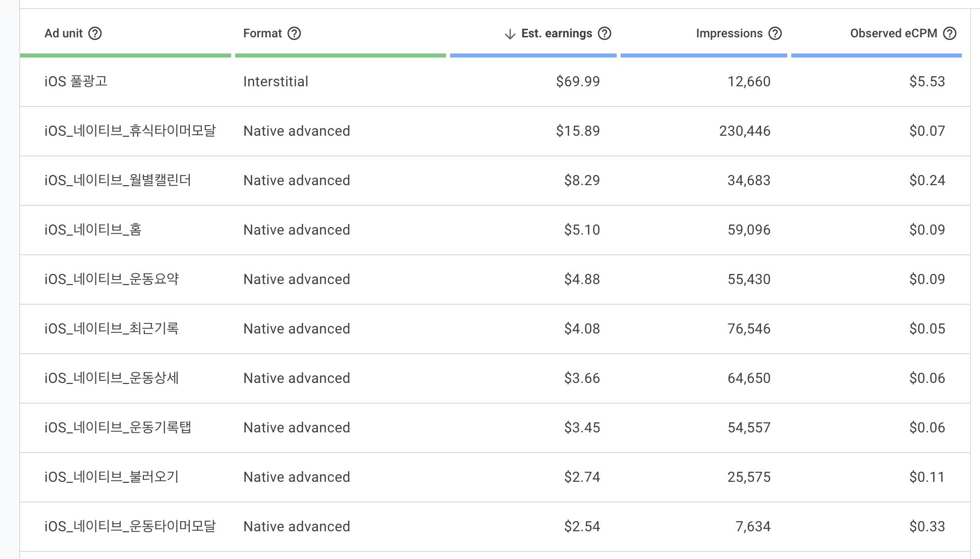The image size is (980, 559).
Task: Click the Format column header text
Action: 262,33
